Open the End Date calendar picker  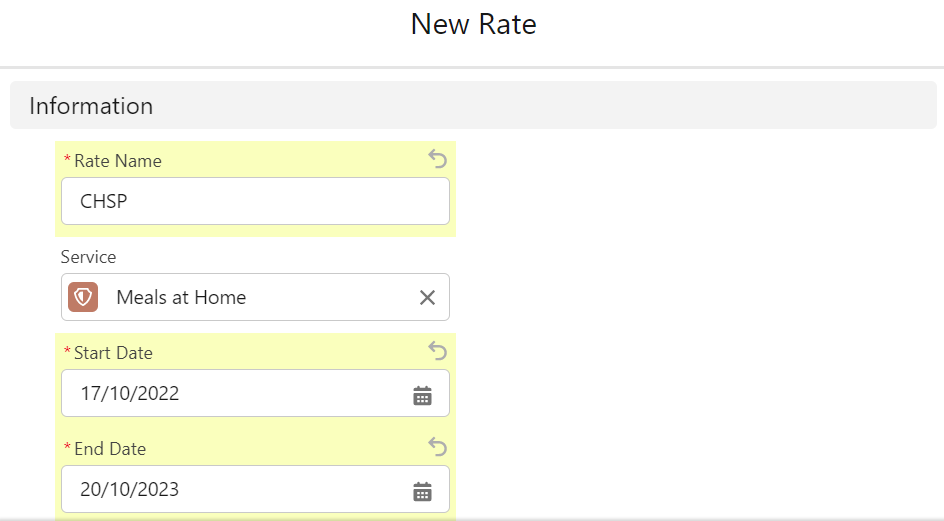423,491
